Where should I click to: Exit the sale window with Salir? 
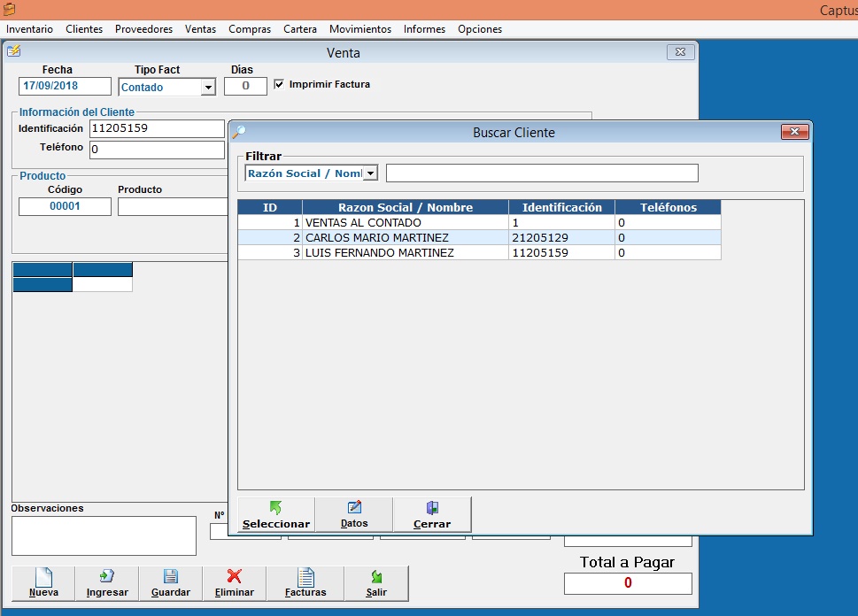point(376,583)
